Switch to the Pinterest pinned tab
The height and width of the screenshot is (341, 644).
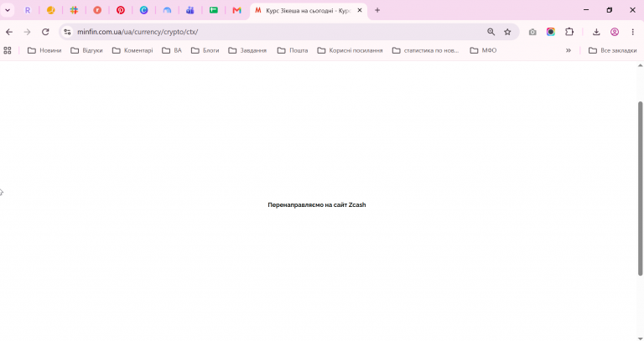coord(121,10)
